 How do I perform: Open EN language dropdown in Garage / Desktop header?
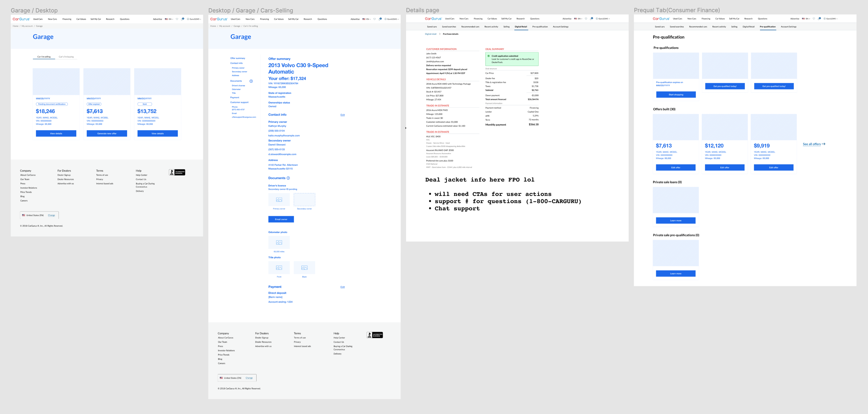click(169, 19)
